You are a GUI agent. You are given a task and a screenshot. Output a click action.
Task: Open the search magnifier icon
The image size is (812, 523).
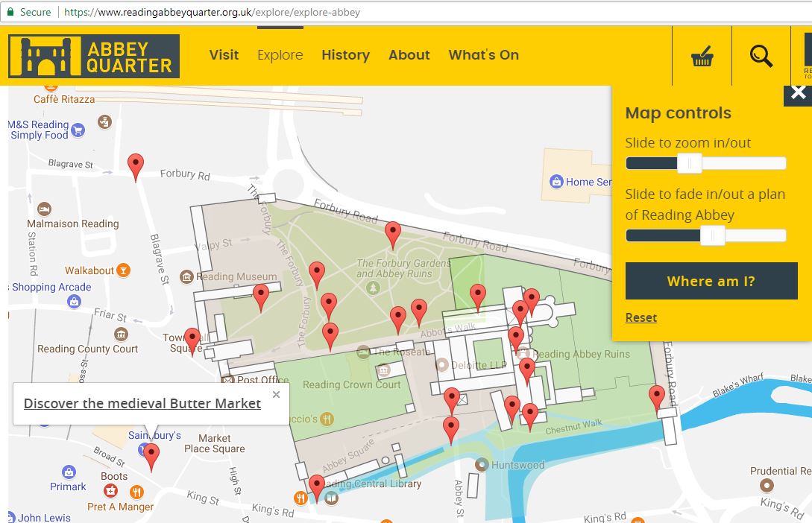click(x=761, y=55)
